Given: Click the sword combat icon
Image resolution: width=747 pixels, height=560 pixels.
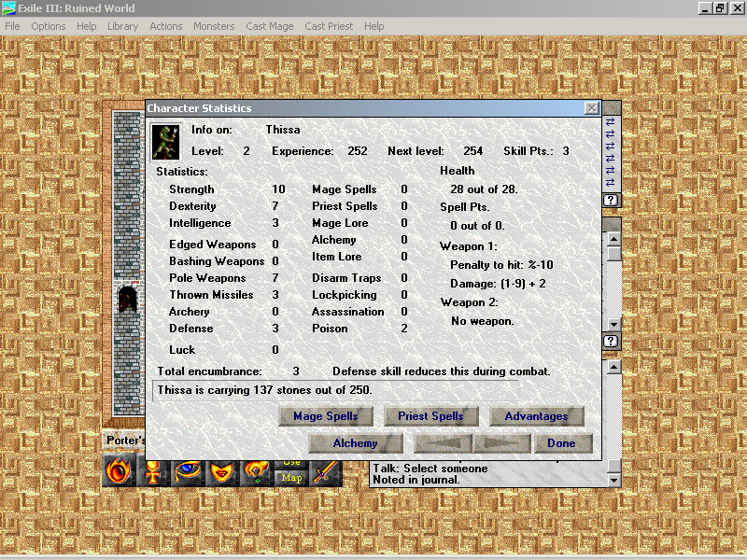Looking at the screenshot, I should click(x=325, y=472).
